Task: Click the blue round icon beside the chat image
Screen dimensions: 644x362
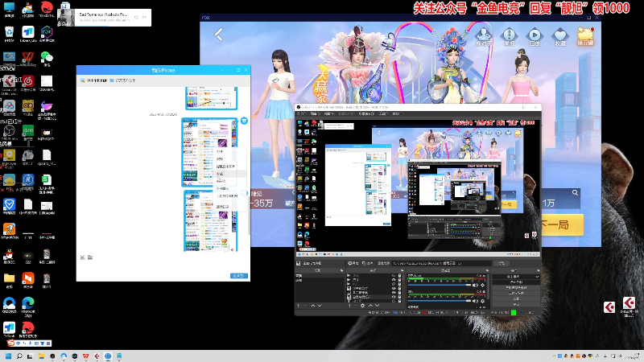Action: point(244,121)
